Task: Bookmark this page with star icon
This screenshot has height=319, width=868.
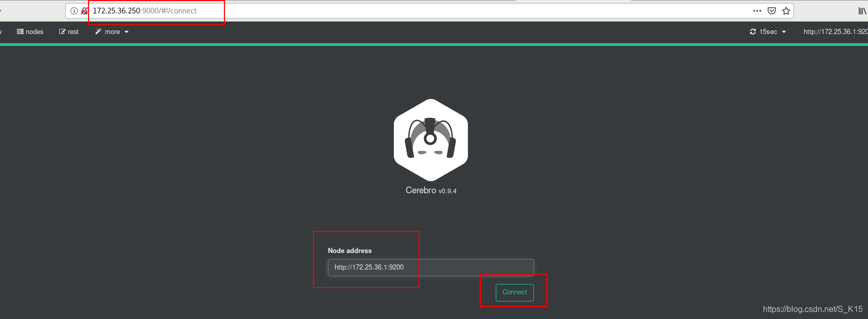Action: (786, 11)
